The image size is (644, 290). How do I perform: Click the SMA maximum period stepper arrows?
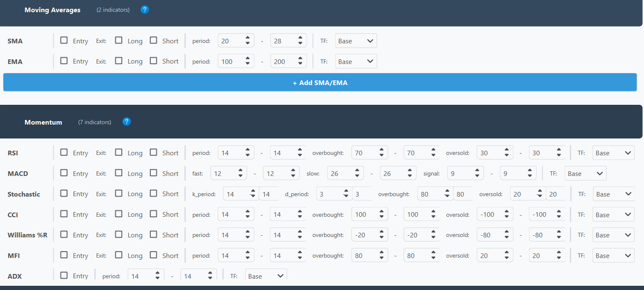pyautogui.click(x=300, y=41)
